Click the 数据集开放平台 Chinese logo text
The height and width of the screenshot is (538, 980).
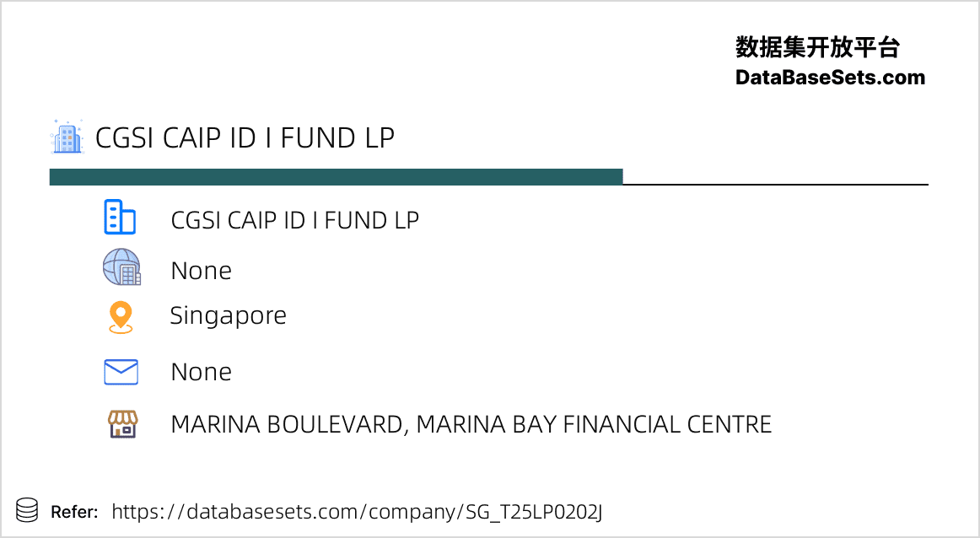tap(817, 47)
